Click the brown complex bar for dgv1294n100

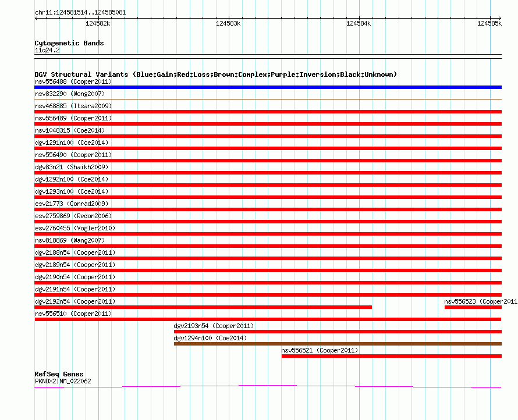[x=338, y=344]
